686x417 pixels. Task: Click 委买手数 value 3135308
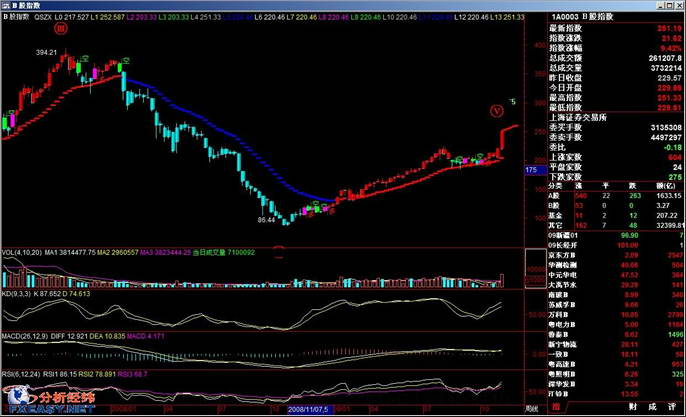[x=666, y=128]
